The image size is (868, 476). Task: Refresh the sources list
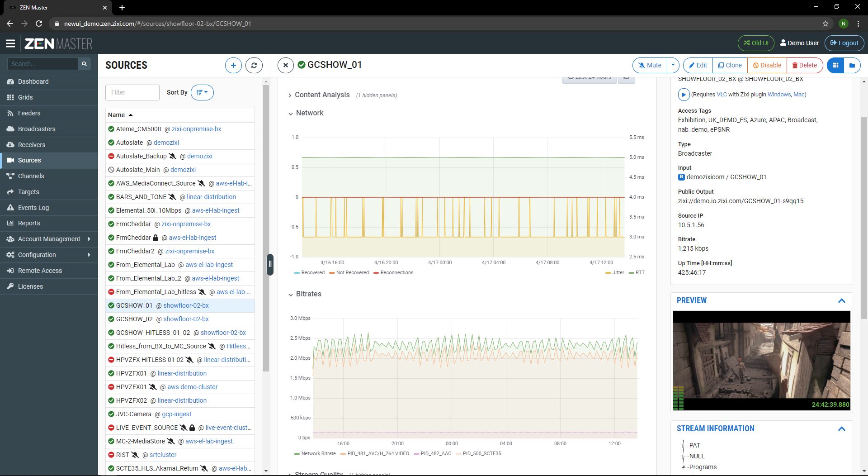[x=254, y=66]
